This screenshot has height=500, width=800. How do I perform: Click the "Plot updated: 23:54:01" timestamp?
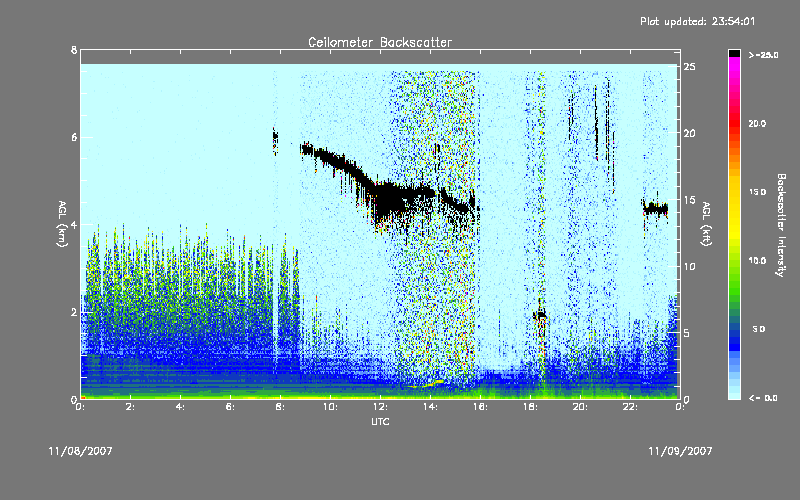tap(697, 21)
